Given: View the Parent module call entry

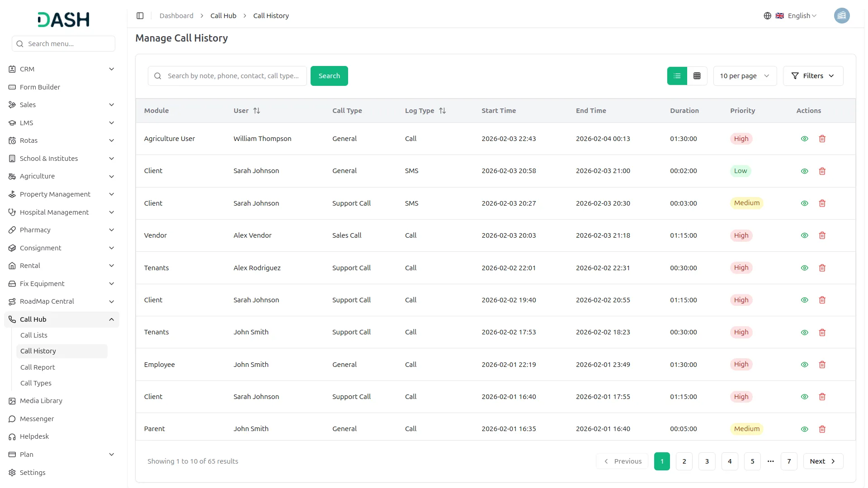Looking at the screenshot, I should point(804,429).
